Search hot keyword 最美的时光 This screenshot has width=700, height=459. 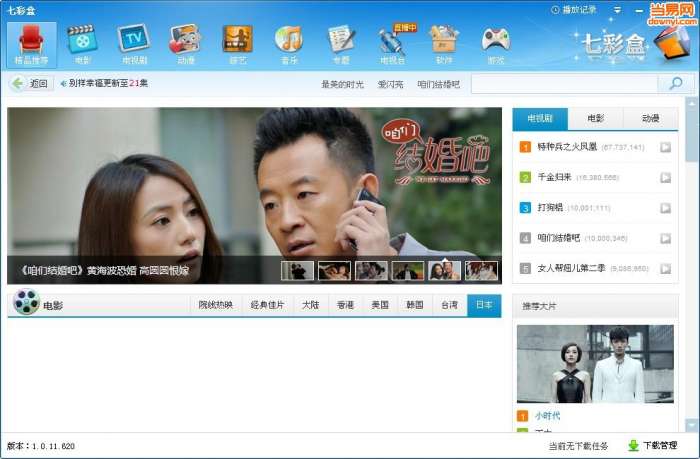click(342, 84)
